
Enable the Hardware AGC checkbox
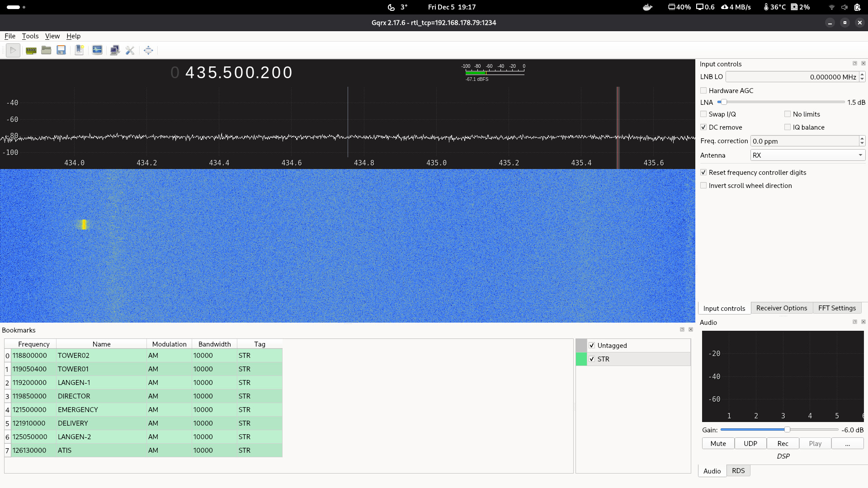point(703,90)
